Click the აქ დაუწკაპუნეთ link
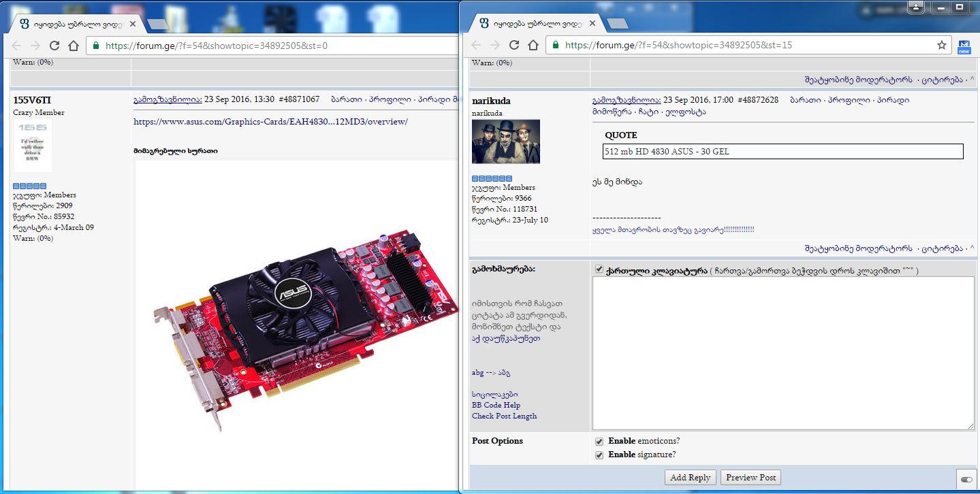Image resolution: width=980 pixels, height=494 pixels. coord(506,338)
